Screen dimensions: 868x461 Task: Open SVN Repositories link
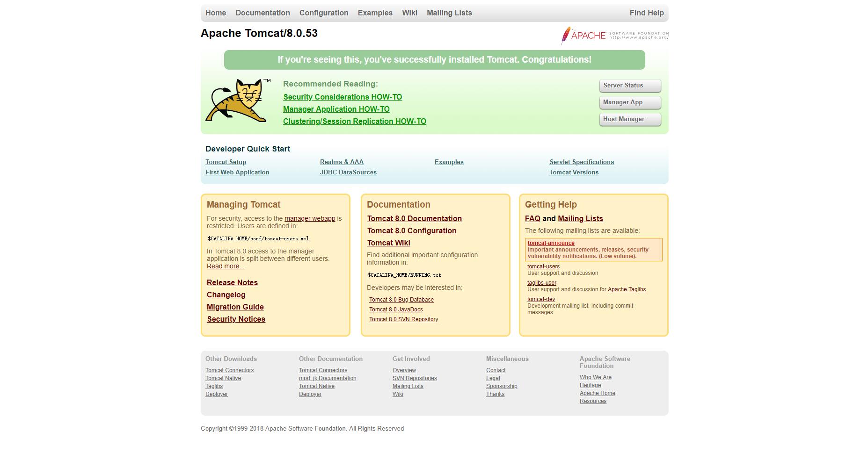[x=415, y=378]
